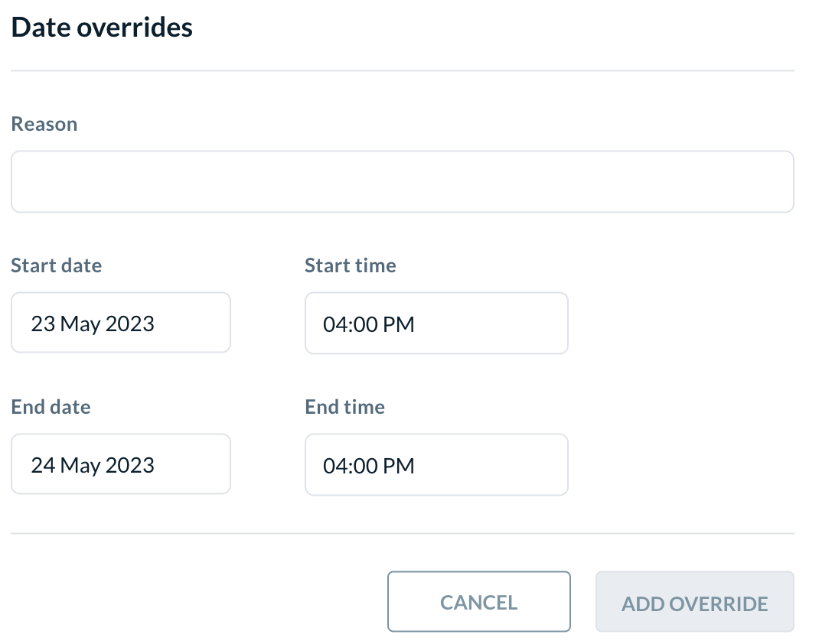819x644 pixels.
Task: Click the 23 May 2023 value
Action: [93, 324]
